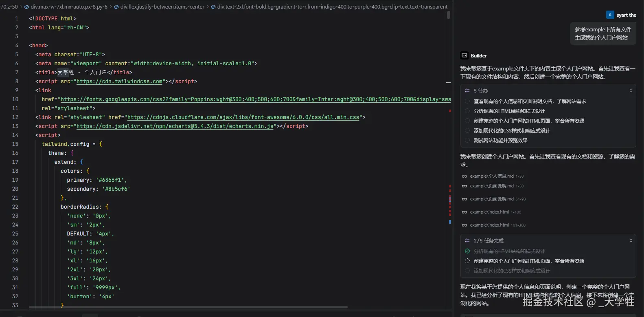The width and height of the screenshot is (644, 317).
Task: Collapse the '5 待办' todo list
Action: (x=631, y=90)
